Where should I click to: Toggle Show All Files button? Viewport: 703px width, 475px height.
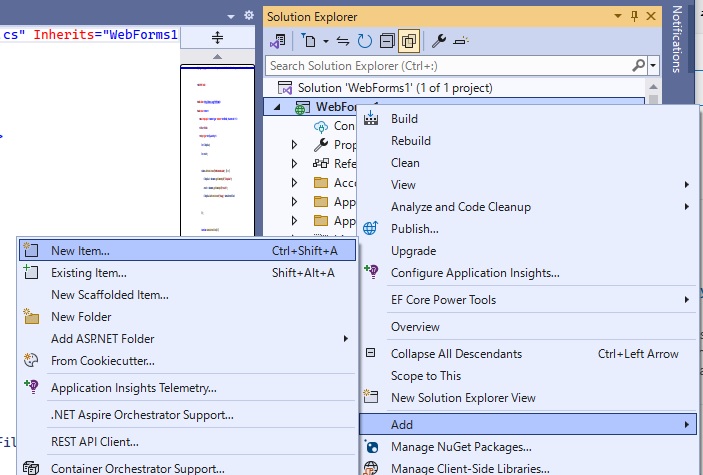(x=408, y=41)
